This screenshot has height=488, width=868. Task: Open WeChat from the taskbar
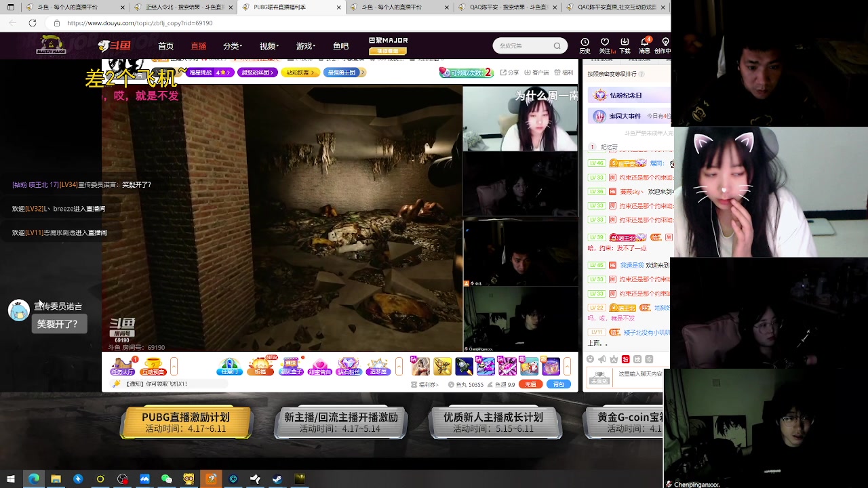click(x=167, y=479)
